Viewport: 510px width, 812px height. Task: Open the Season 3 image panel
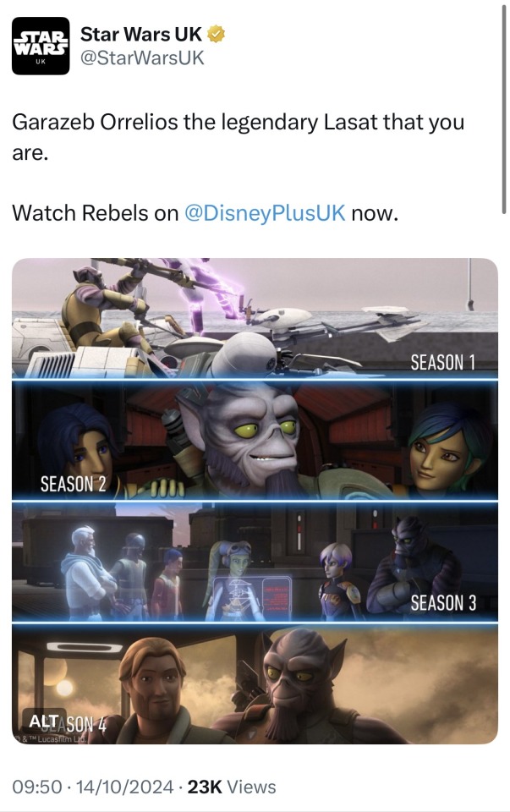coord(255,562)
